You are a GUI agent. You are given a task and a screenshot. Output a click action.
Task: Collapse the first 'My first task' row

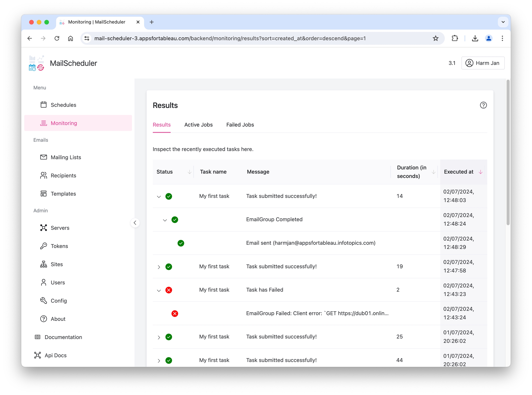click(159, 196)
